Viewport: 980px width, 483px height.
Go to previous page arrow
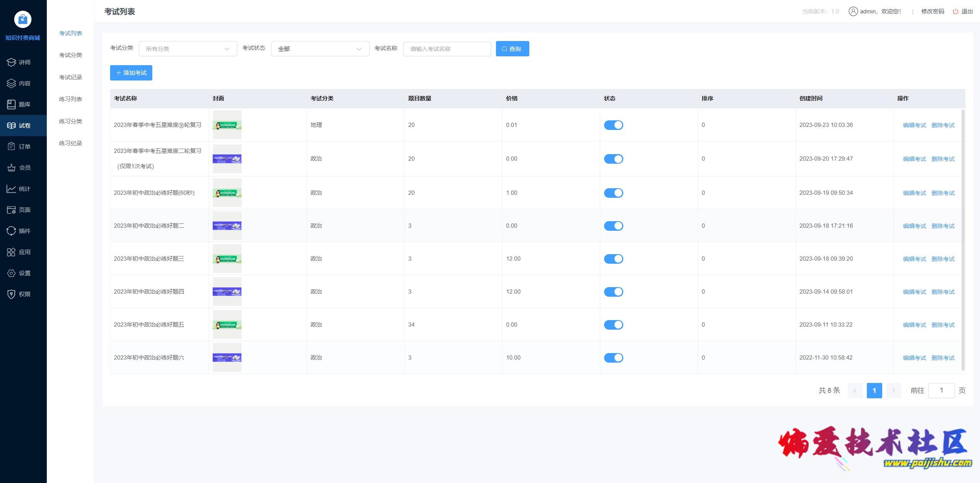pos(855,391)
